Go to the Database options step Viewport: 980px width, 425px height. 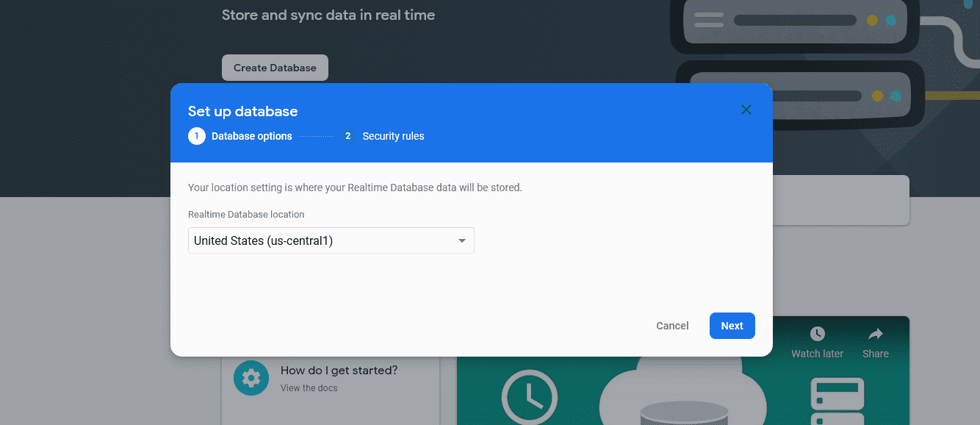252,136
